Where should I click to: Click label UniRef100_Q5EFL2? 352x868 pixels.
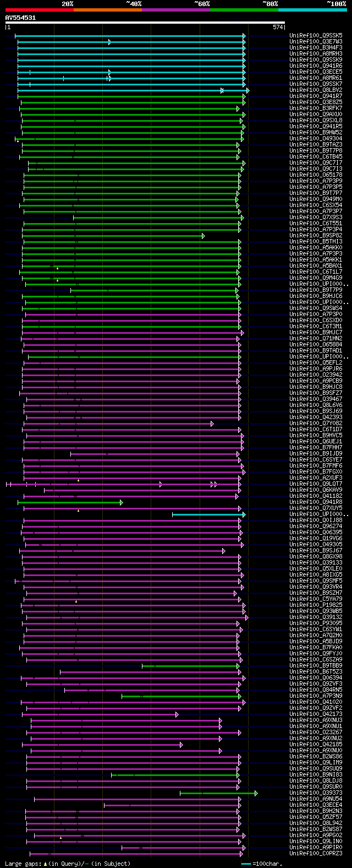[x=316, y=362]
